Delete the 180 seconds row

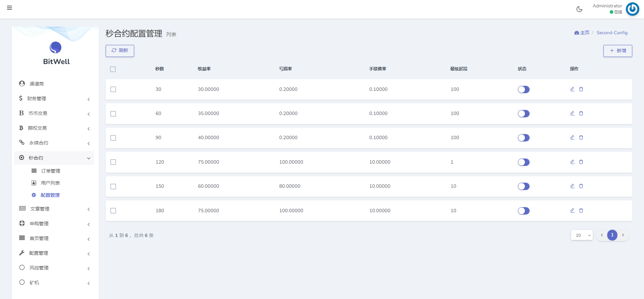[581, 211]
